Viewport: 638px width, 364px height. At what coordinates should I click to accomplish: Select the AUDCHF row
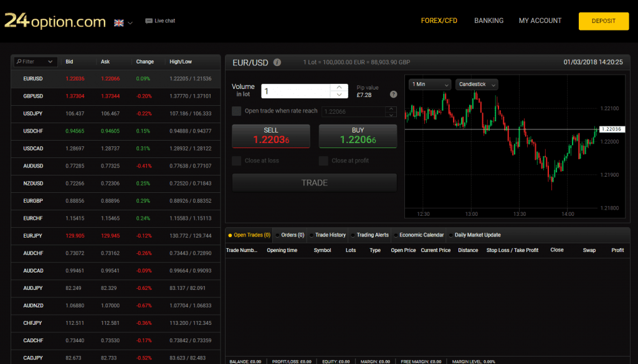[115, 253]
